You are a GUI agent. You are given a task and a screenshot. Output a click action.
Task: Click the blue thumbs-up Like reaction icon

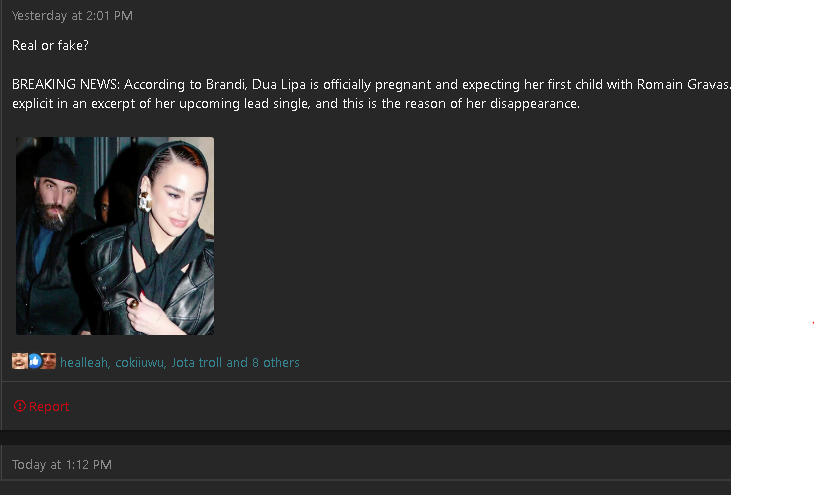click(34, 361)
